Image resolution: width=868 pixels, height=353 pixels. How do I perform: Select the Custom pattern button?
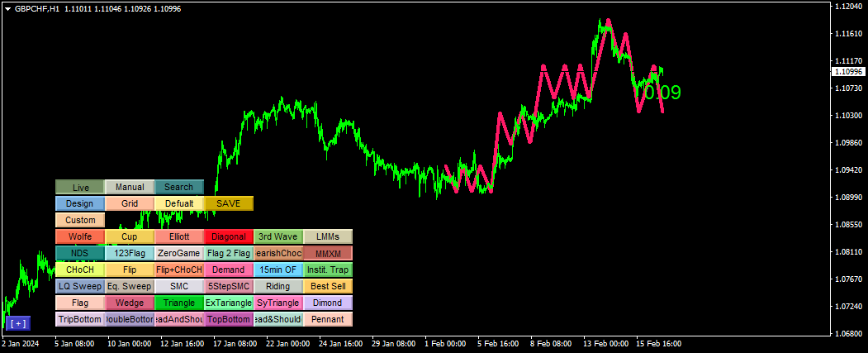click(x=80, y=220)
